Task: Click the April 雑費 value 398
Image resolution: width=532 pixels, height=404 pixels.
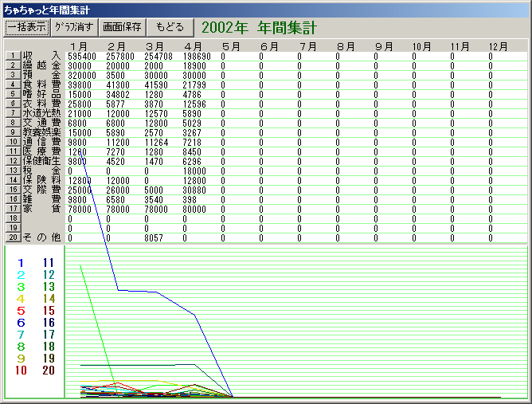Action: click(x=190, y=200)
